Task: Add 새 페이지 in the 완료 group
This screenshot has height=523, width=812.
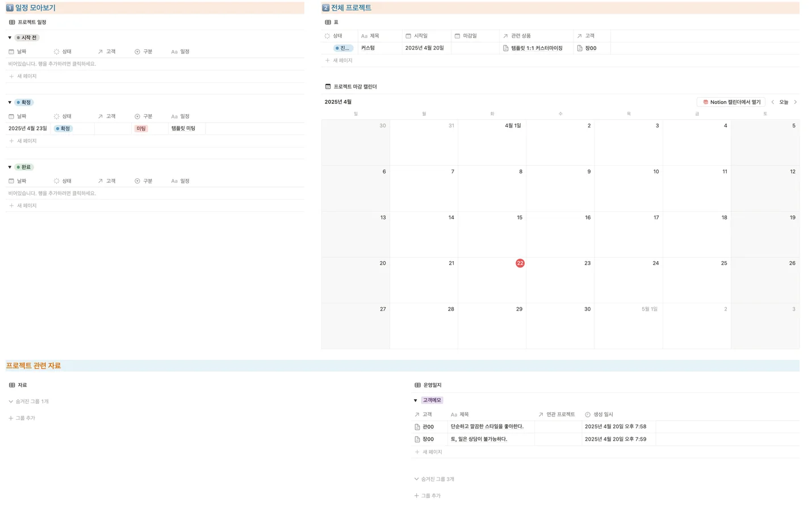Action: (x=23, y=206)
